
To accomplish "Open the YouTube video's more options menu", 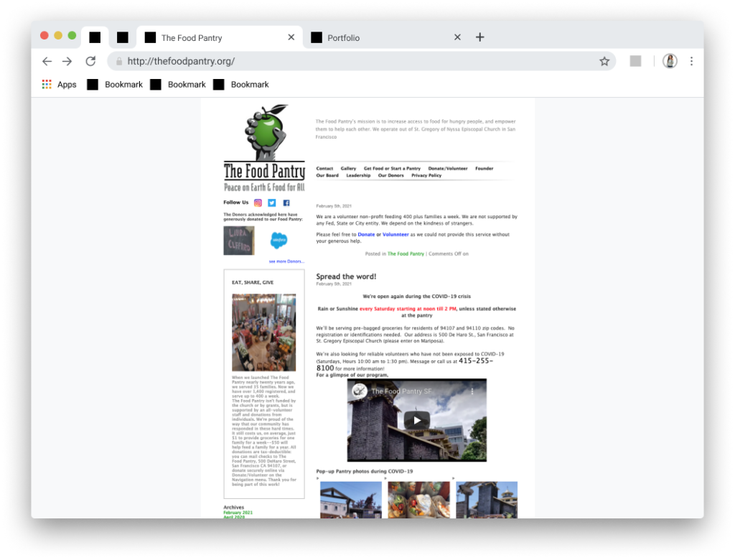I will [472, 392].
